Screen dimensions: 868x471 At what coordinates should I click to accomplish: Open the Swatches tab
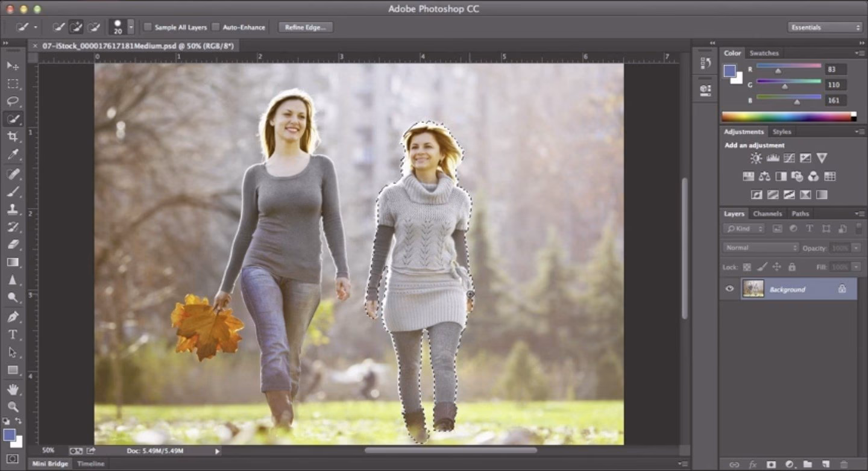click(764, 53)
